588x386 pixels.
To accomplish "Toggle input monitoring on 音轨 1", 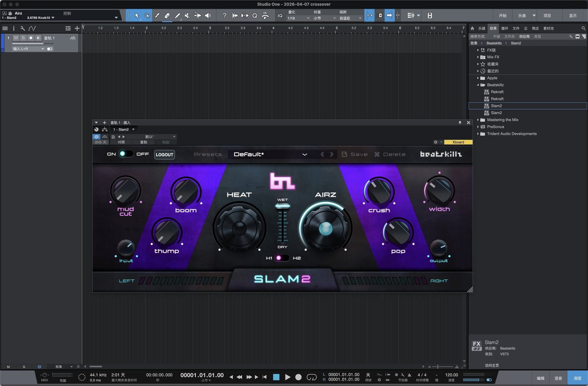I will coord(38,38).
